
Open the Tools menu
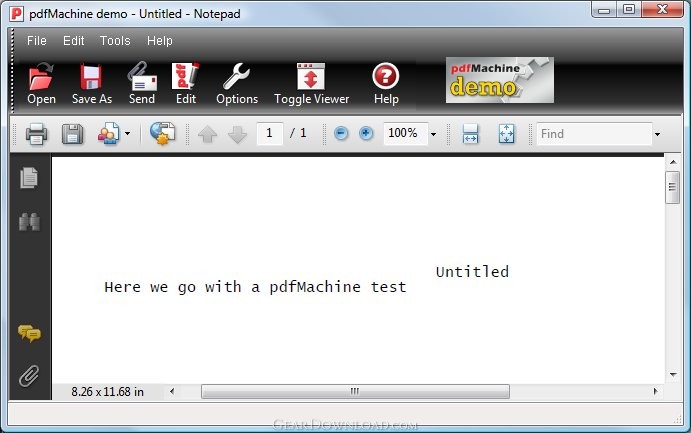pos(115,41)
